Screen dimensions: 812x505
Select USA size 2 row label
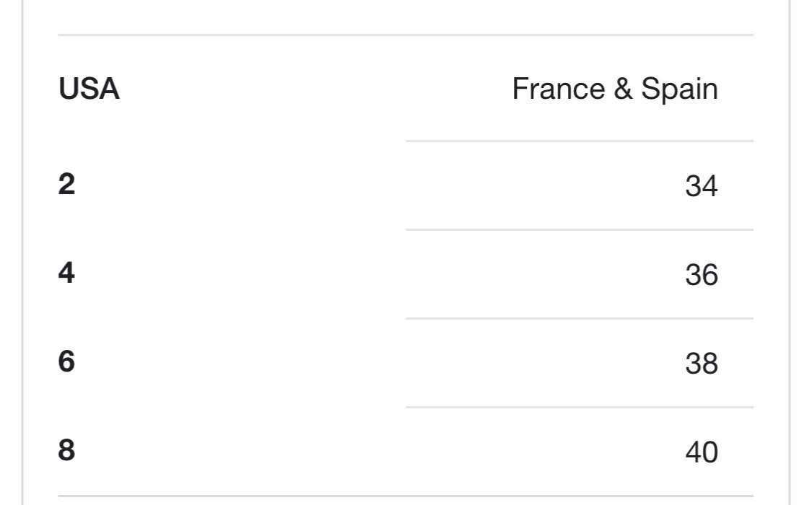pyautogui.click(x=66, y=184)
